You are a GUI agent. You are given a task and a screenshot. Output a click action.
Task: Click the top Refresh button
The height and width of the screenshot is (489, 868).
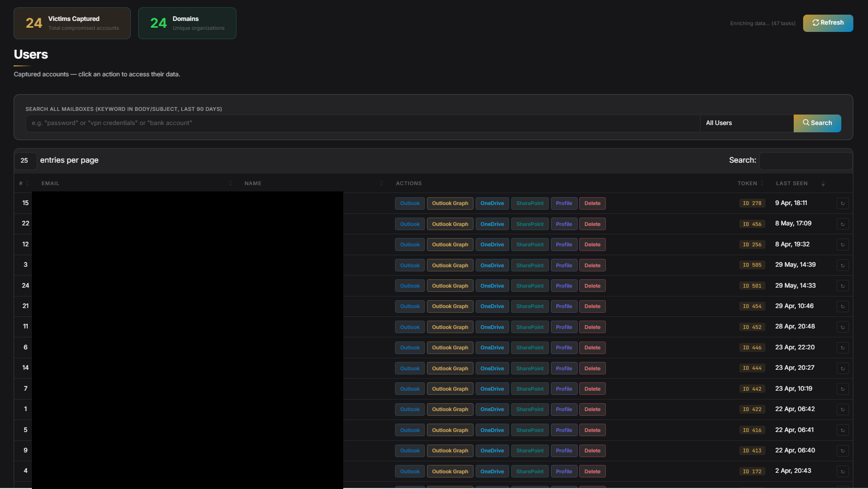(828, 23)
